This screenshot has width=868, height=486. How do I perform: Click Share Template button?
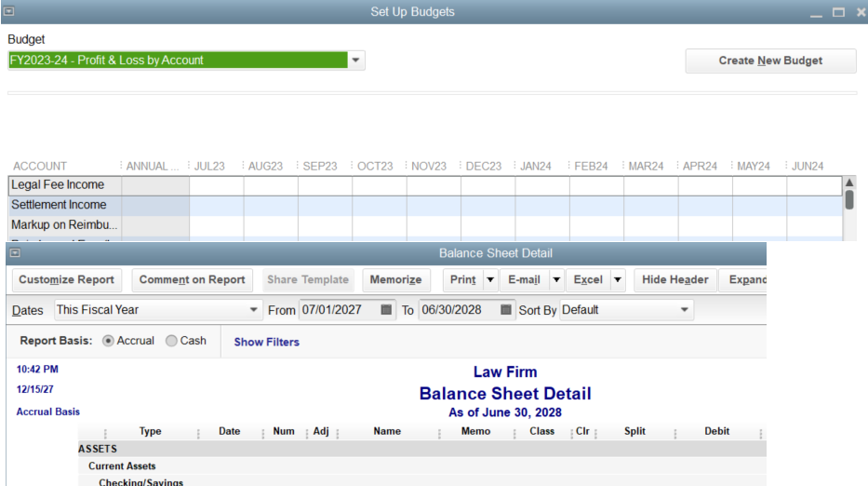(308, 280)
